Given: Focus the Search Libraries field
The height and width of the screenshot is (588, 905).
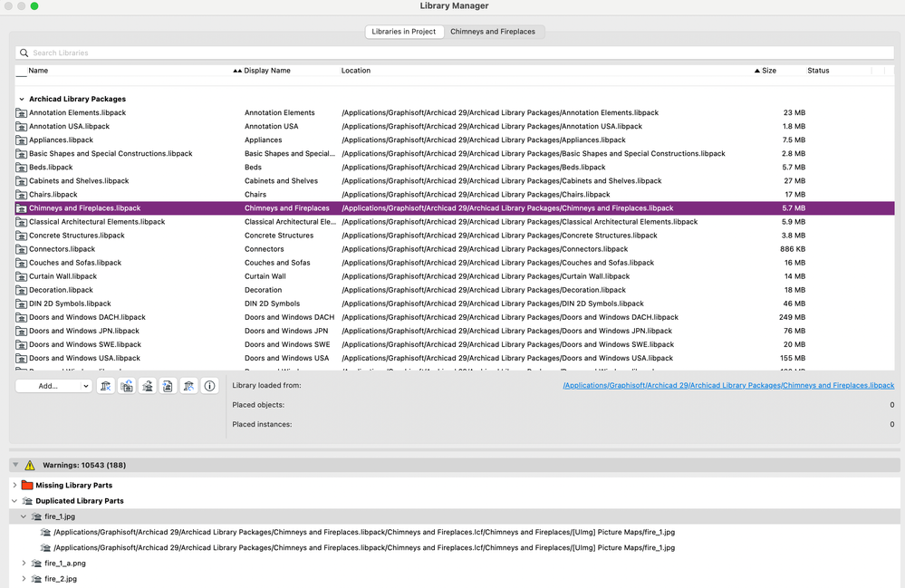Looking at the screenshot, I should tap(455, 53).
